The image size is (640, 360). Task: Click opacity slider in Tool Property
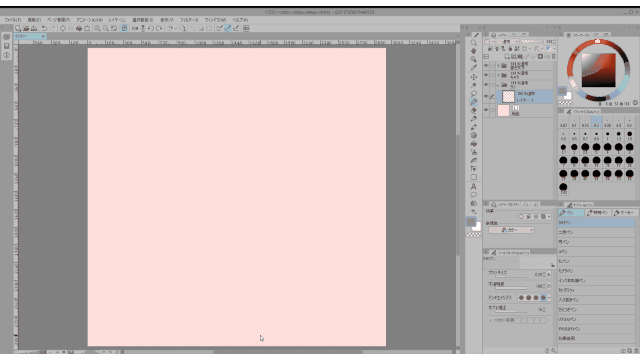pyautogui.click(x=511, y=287)
